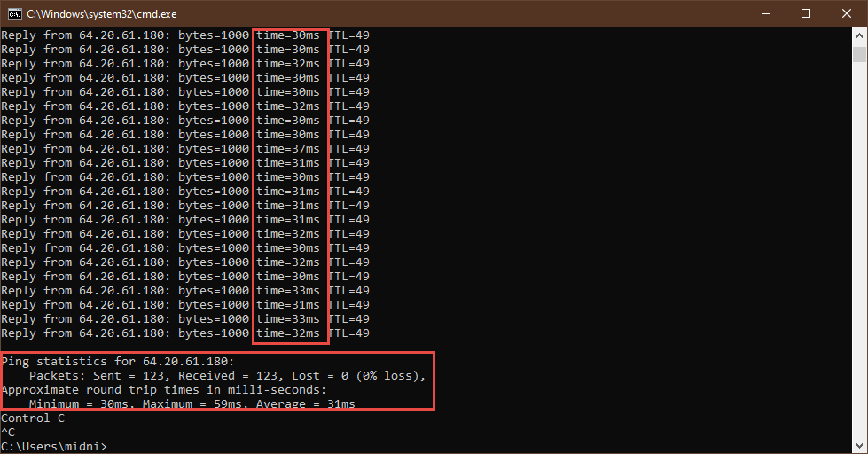This screenshot has width=868, height=454.
Task: Click the scrollbar down arrow
Action: [859, 446]
